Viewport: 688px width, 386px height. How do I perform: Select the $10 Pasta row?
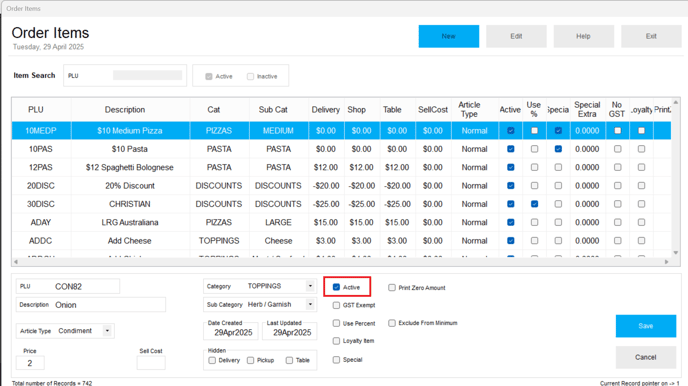[x=341, y=149]
